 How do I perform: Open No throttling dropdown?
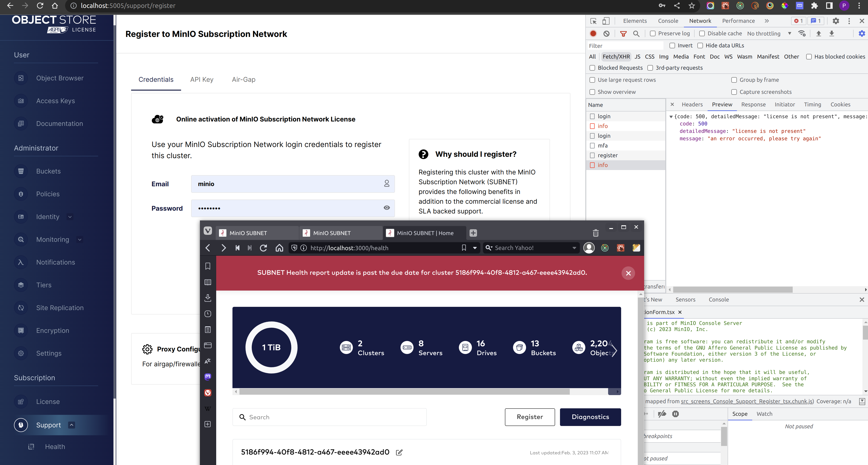tap(769, 33)
